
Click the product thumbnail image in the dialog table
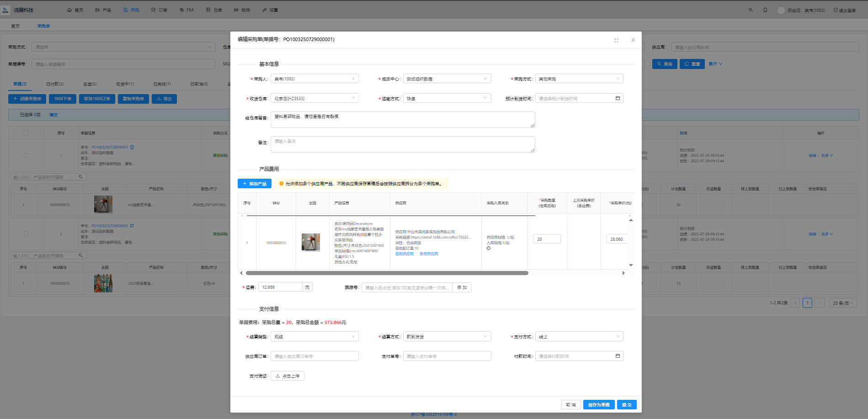point(310,243)
